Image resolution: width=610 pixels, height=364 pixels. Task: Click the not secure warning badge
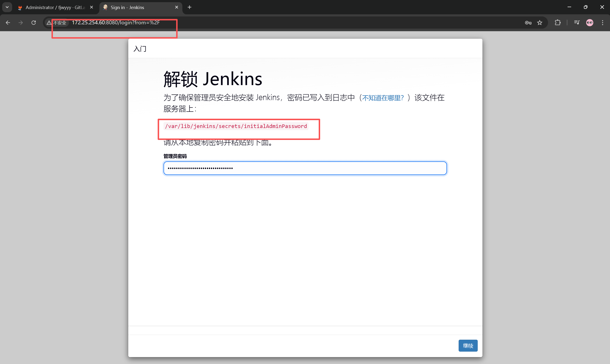coord(57,23)
